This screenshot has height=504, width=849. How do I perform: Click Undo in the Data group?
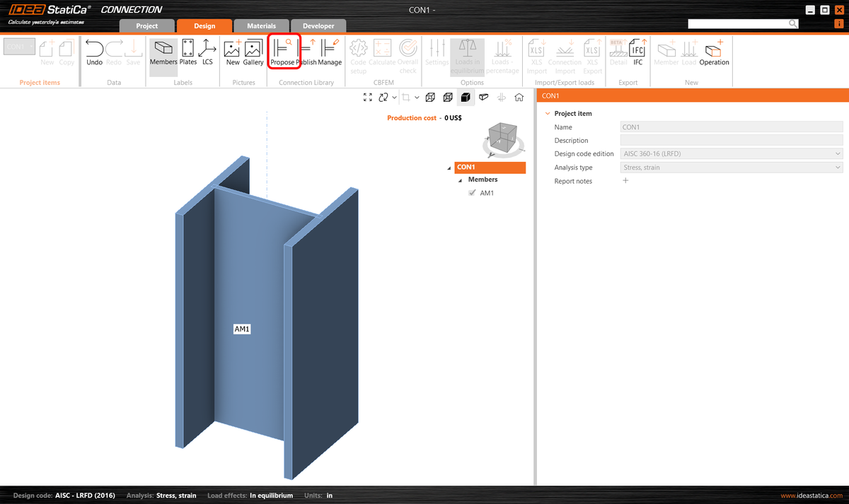[x=94, y=51]
